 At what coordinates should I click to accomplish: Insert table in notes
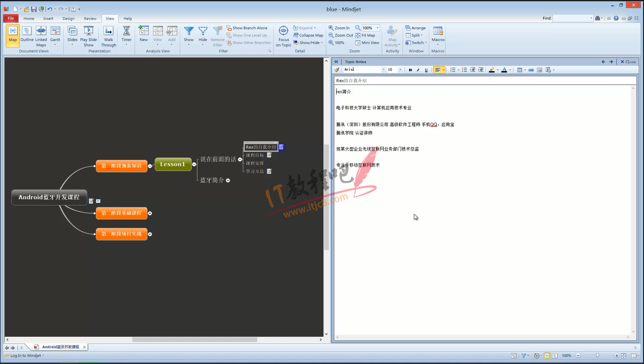520,70
